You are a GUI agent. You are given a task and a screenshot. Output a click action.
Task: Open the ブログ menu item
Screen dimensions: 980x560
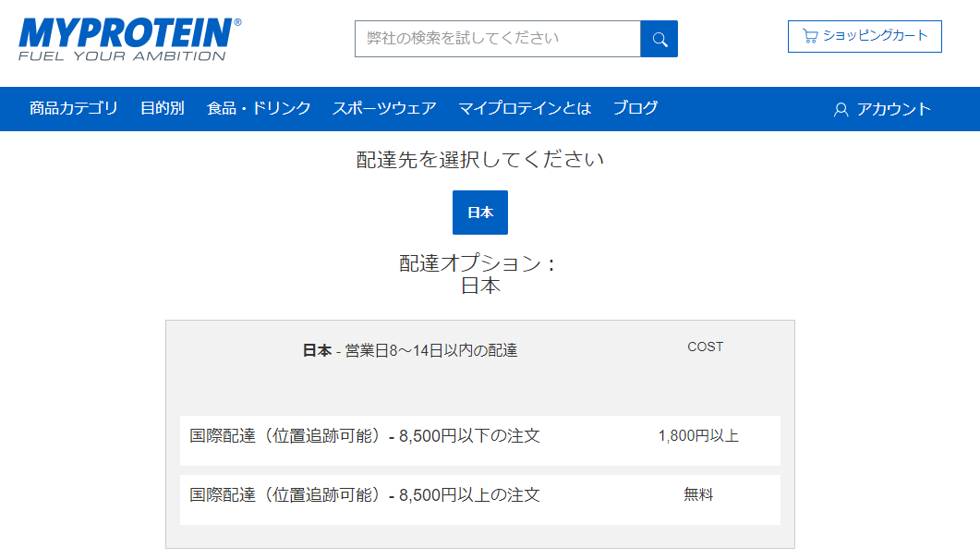tap(635, 109)
